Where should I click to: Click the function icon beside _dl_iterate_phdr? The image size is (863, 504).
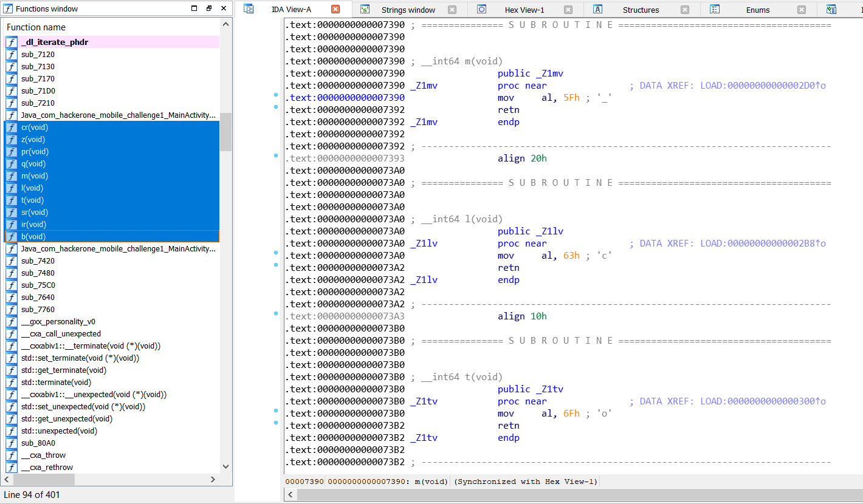tap(12, 43)
